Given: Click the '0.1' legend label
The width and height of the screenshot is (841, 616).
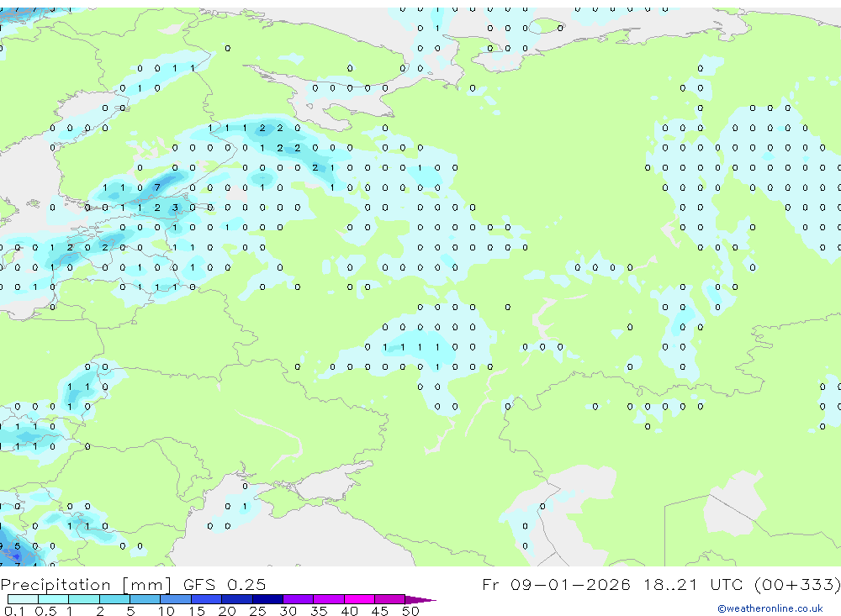Looking at the screenshot, I should (13, 611).
